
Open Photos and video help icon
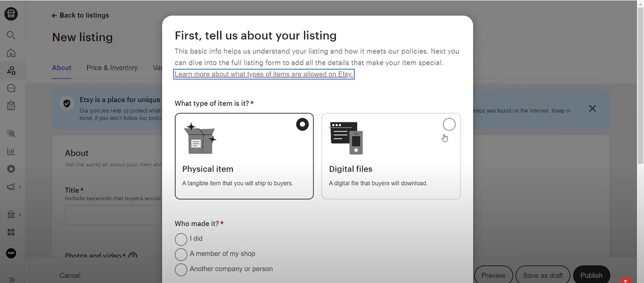tap(132, 256)
